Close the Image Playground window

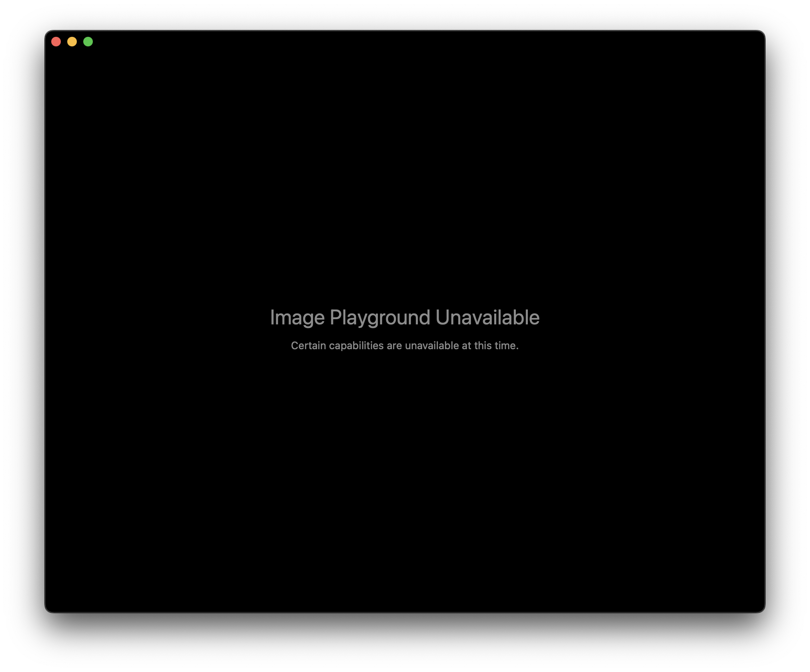(56, 42)
